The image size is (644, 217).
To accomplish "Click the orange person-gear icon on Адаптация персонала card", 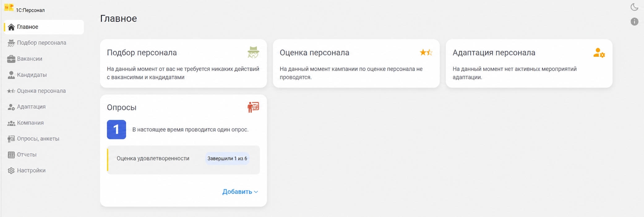I will point(599,53).
